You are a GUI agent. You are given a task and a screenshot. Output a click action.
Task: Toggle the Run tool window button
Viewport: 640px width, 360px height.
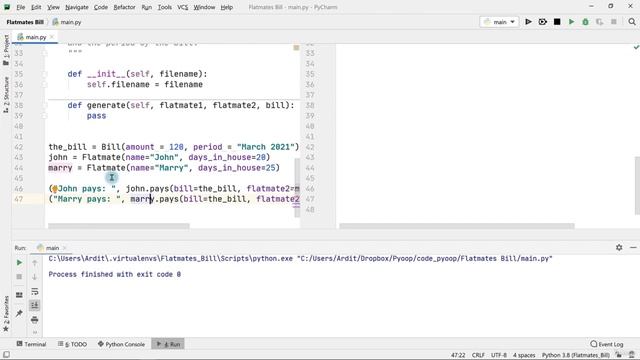(168, 344)
